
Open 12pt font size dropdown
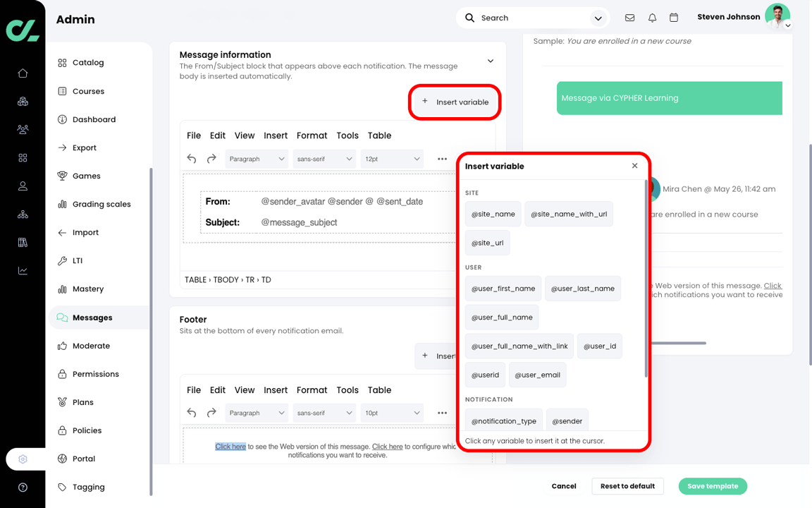(392, 159)
